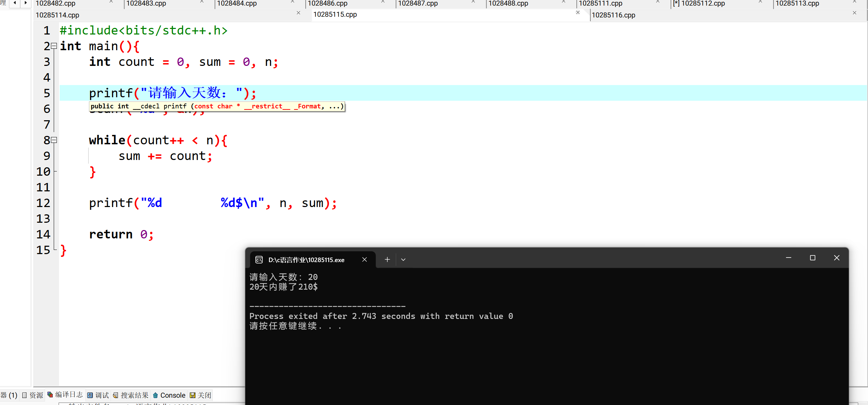Close the 10285114.cpp tab
The width and height of the screenshot is (868, 405).
298,13
